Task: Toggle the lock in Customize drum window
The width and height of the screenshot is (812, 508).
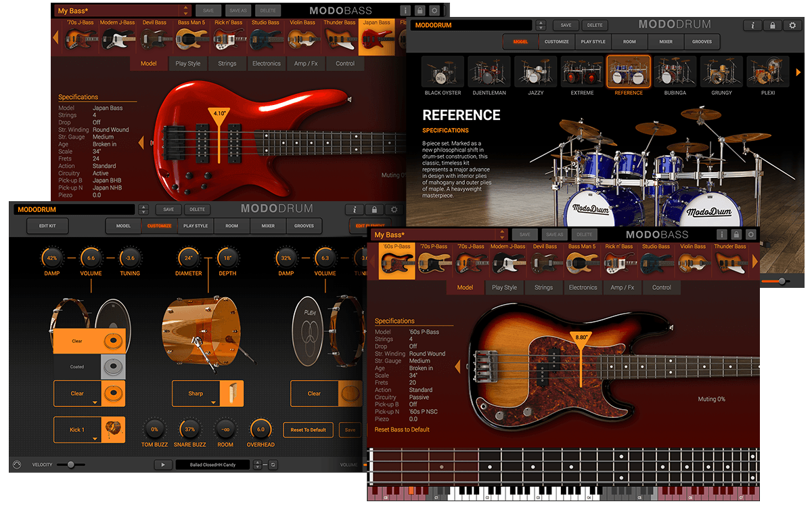Action: click(375, 210)
